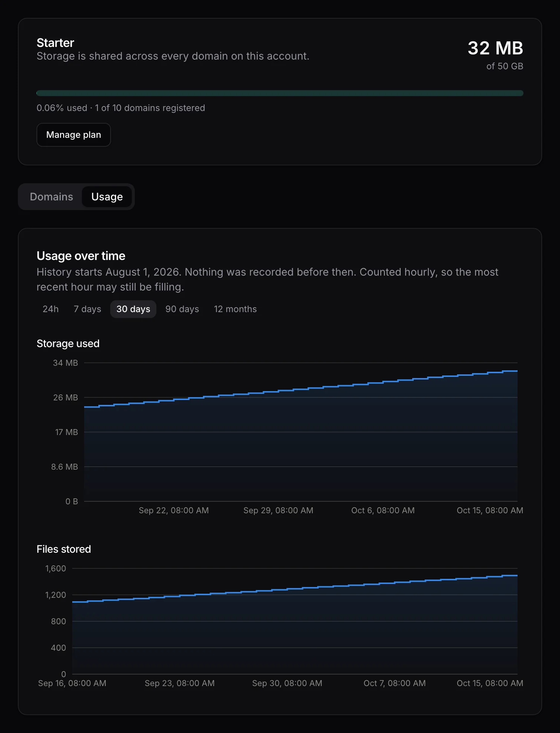This screenshot has width=560, height=733.
Task: Switch to the Domains tab
Action: pos(51,197)
